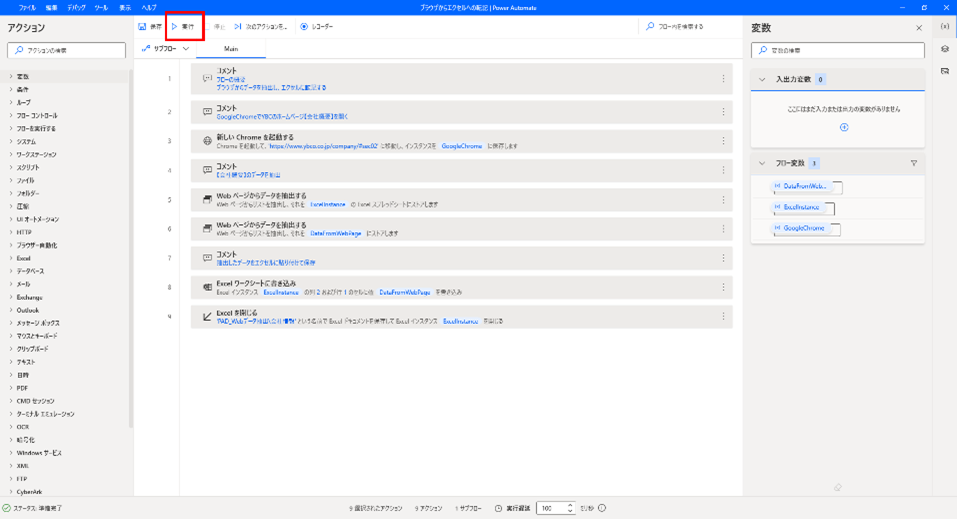Run the flow with 実行 button
The image size is (957, 519).
point(183,26)
